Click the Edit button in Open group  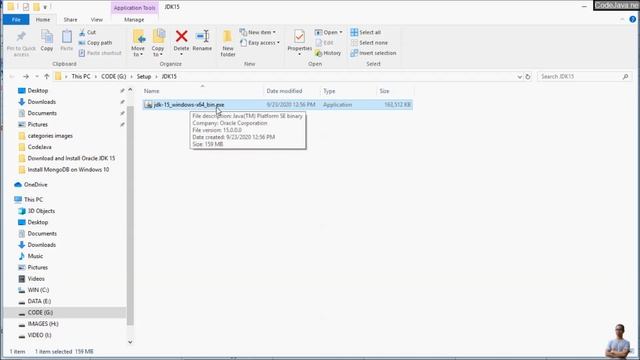(324, 42)
